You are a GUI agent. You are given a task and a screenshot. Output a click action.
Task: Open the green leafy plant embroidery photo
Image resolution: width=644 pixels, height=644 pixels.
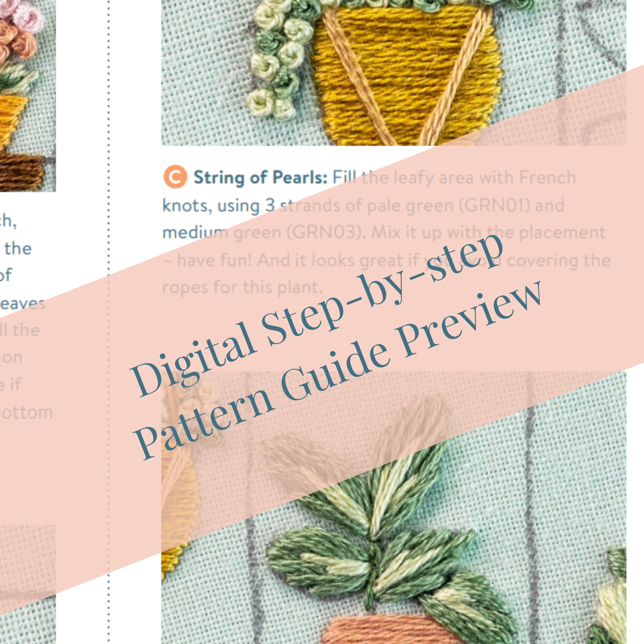coord(394,507)
